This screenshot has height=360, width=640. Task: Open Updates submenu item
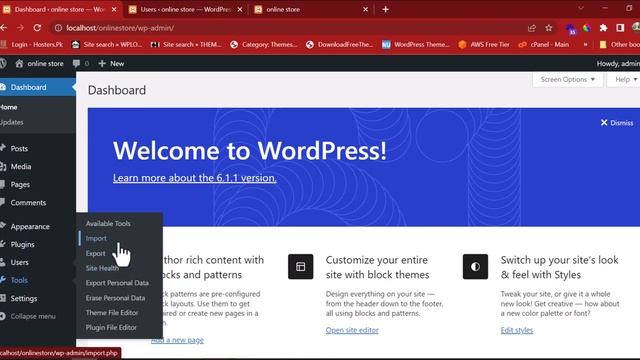[x=12, y=122]
